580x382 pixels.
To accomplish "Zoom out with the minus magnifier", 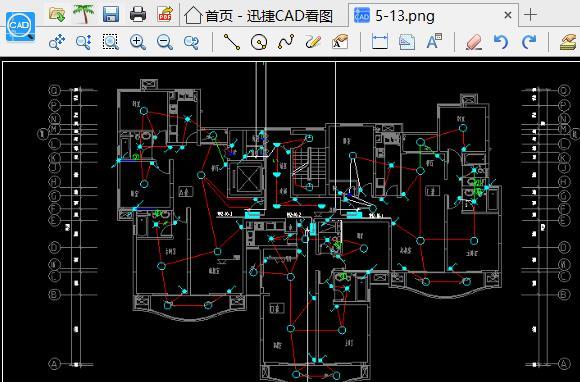I will click(165, 42).
